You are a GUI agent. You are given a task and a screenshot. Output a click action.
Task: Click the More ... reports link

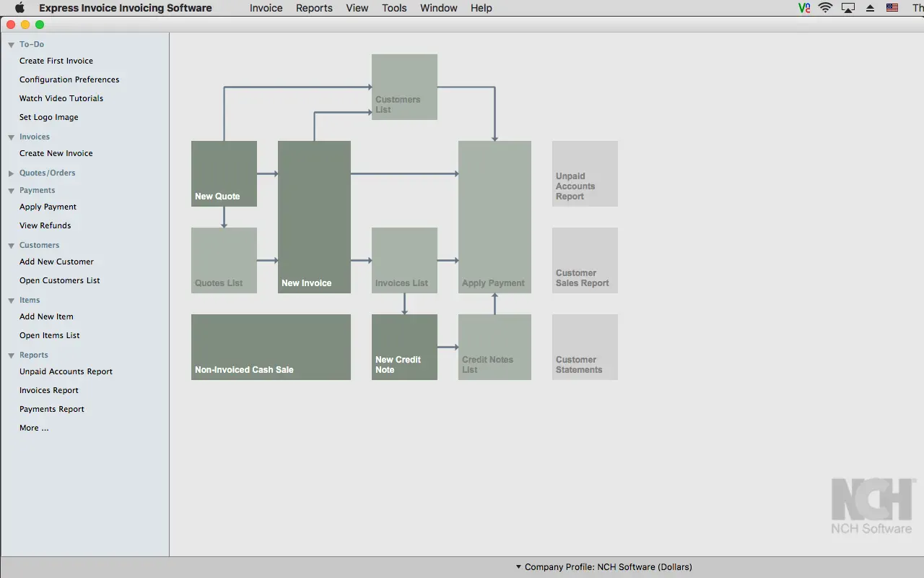click(x=34, y=428)
